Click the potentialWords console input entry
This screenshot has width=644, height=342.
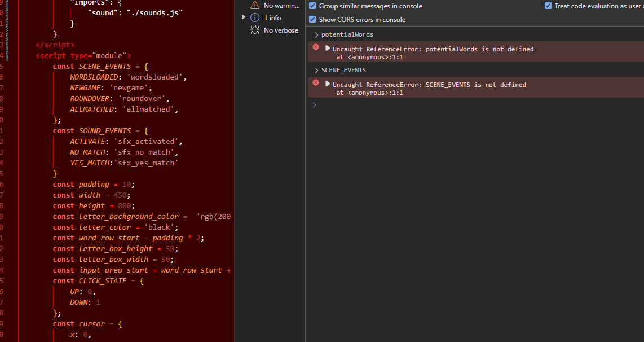tap(347, 34)
